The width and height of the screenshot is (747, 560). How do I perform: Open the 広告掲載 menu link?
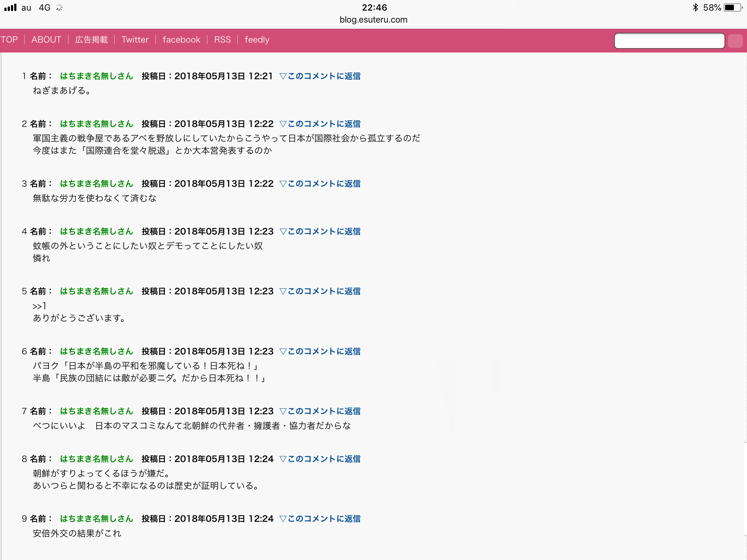click(x=92, y=40)
